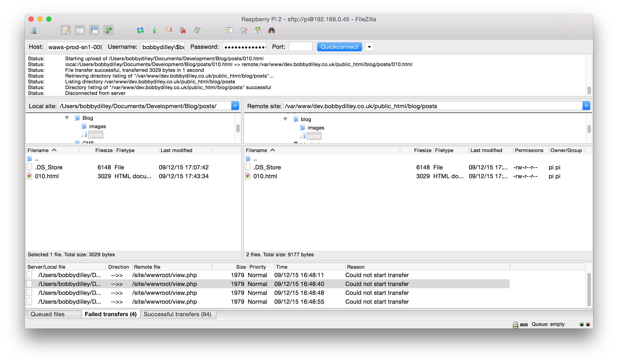
Task: Click the Server/Local file queue column header
Action: click(x=65, y=267)
